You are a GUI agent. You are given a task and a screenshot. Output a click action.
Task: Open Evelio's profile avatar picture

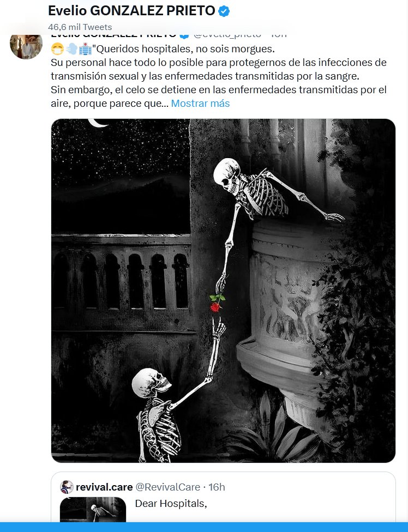[26, 46]
